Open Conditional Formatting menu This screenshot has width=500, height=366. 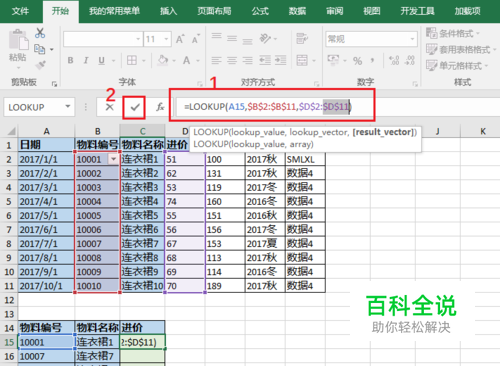[x=453, y=33]
